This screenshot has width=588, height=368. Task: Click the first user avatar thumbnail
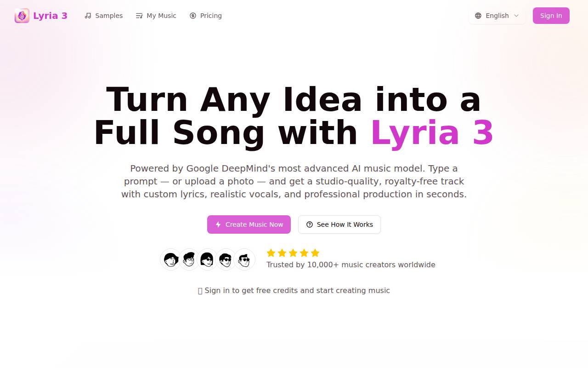tap(170, 259)
